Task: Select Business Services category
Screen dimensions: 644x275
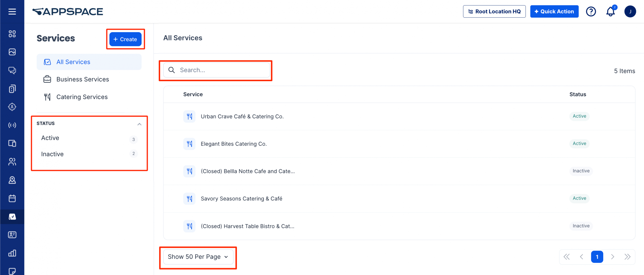Action: point(89,79)
